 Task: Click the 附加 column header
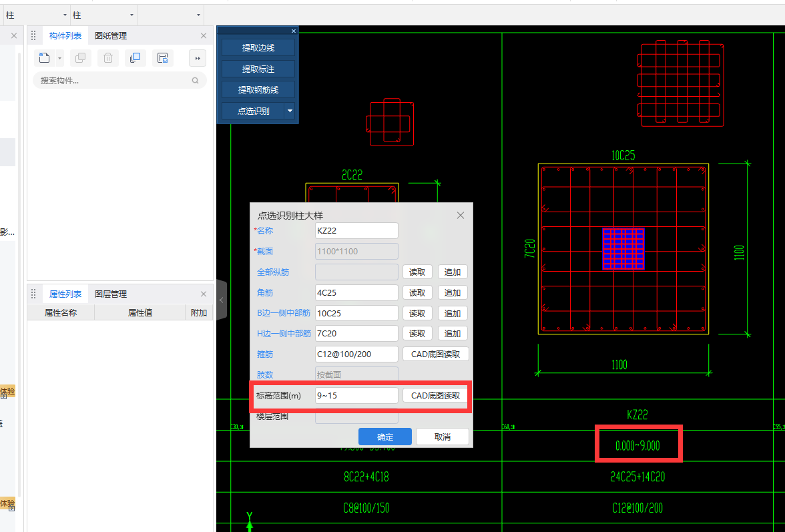199,313
